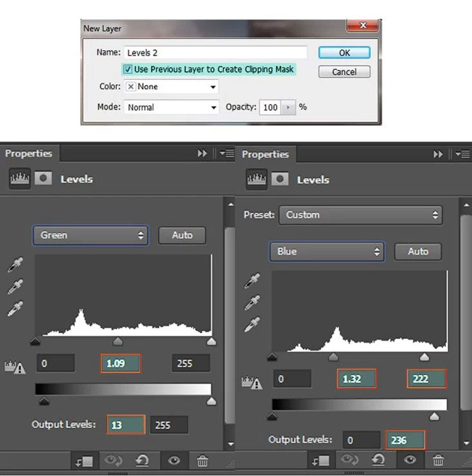Image resolution: width=472 pixels, height=476 pixels.
Task: Click output level field showing 236
Action: (x=405, y=440)
